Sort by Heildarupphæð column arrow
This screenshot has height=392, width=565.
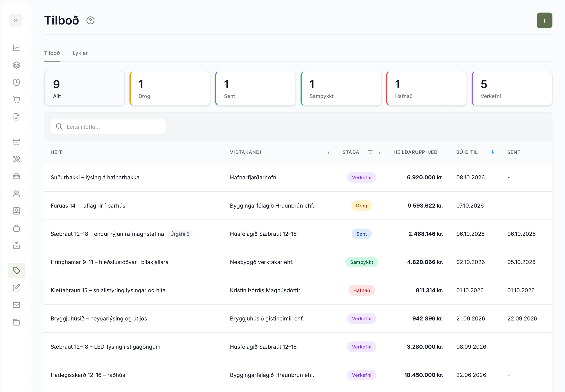(x=442, y=153)
